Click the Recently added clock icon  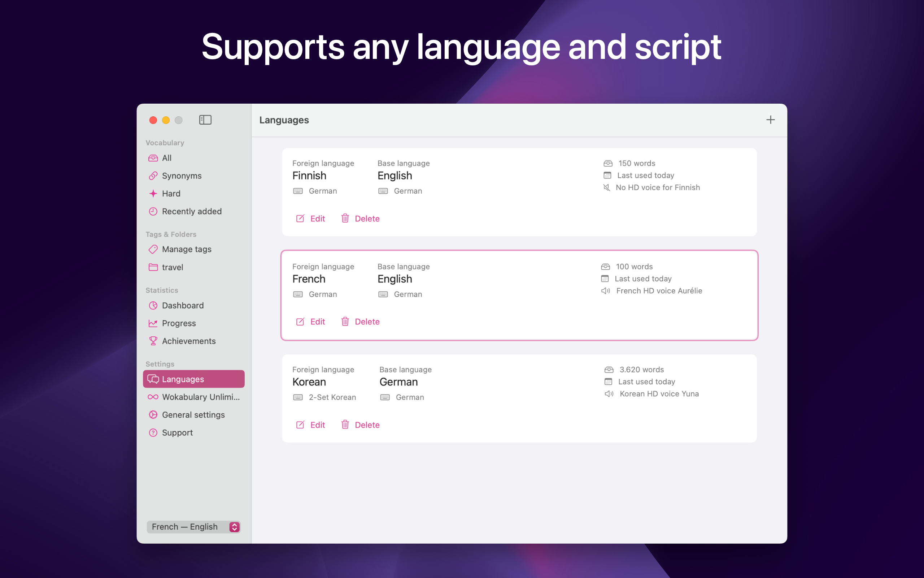tap(153, 211)
